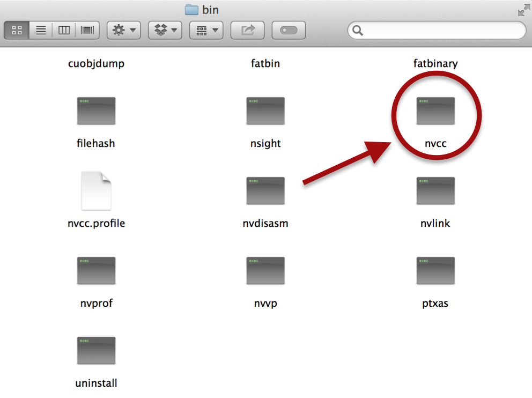Click the fatbinary file name
Viewport: 532px width, 398px height.
pos(435,63)
